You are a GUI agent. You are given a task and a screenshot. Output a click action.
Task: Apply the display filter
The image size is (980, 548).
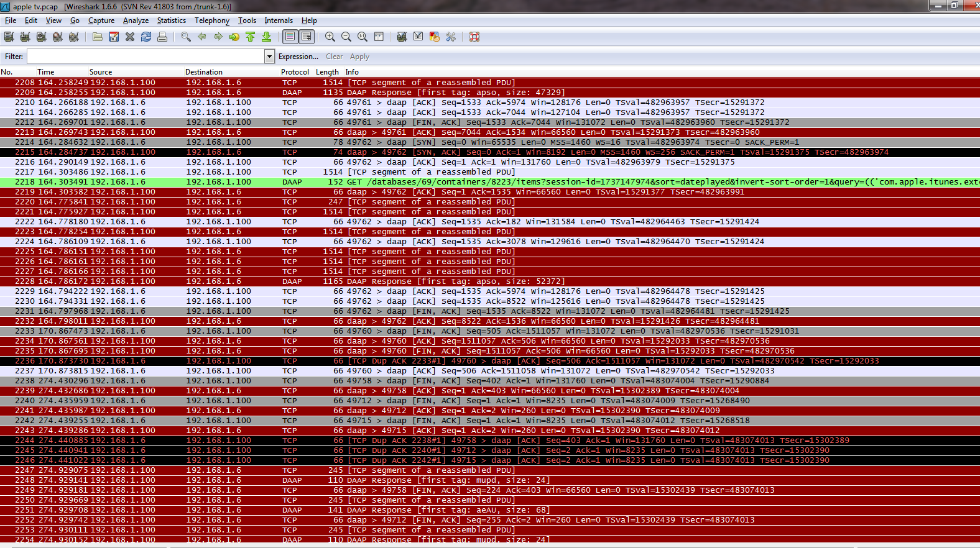(x=359, y=57)
